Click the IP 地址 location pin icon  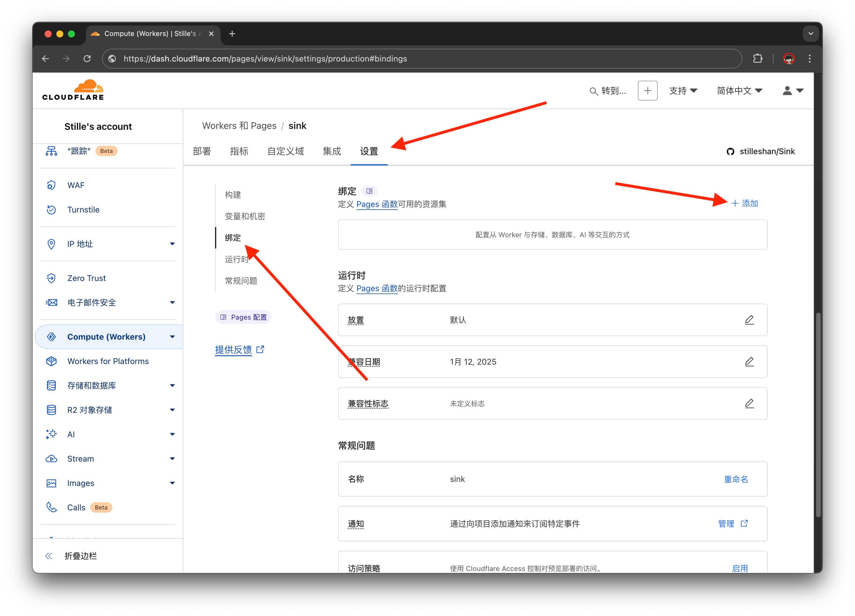[x=51, y=244]
